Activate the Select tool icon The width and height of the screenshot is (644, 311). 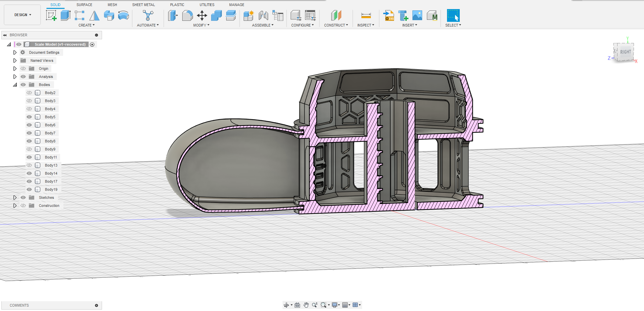point(453,15)
